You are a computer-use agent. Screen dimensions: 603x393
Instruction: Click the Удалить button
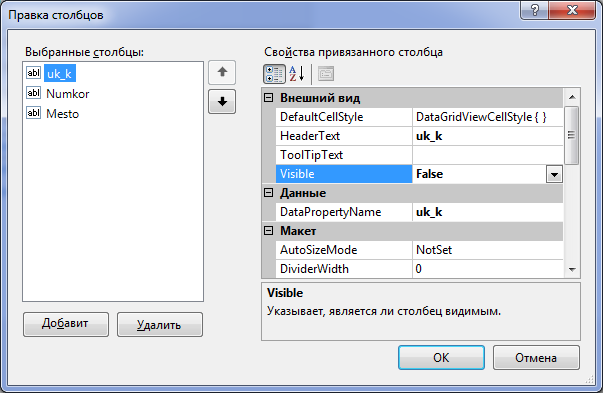pos(160,324)
